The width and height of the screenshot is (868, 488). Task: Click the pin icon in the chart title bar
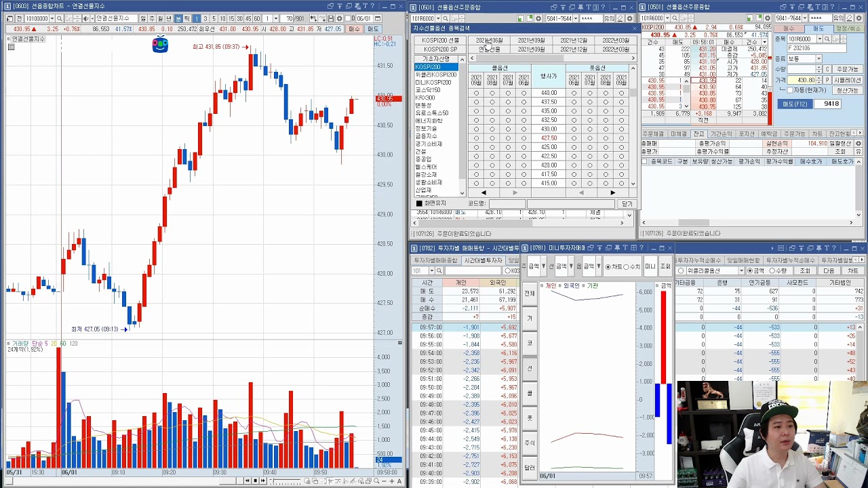pos(358,6)
